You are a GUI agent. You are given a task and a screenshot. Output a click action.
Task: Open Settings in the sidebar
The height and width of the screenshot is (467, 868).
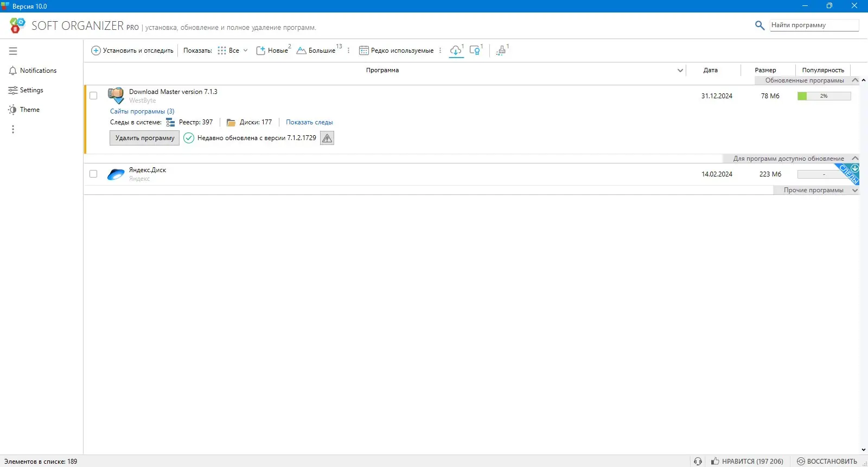[26, 90]
